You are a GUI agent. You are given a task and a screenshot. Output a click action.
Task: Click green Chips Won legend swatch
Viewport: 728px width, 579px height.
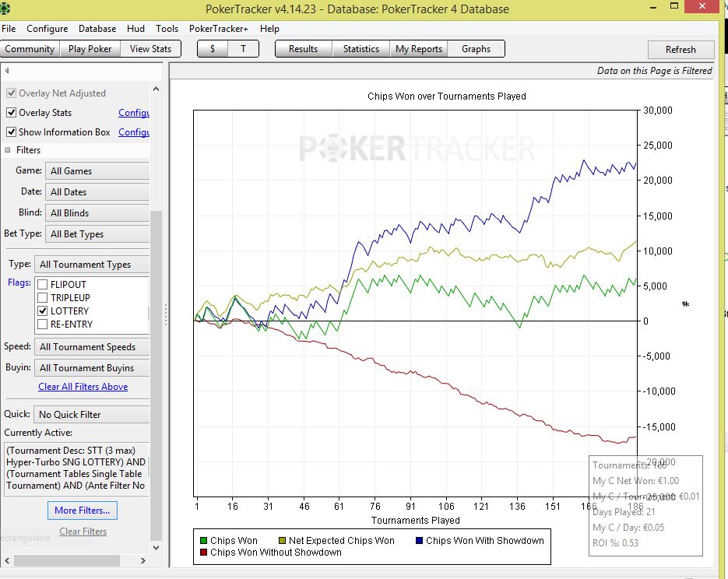[x=203, y=541]
